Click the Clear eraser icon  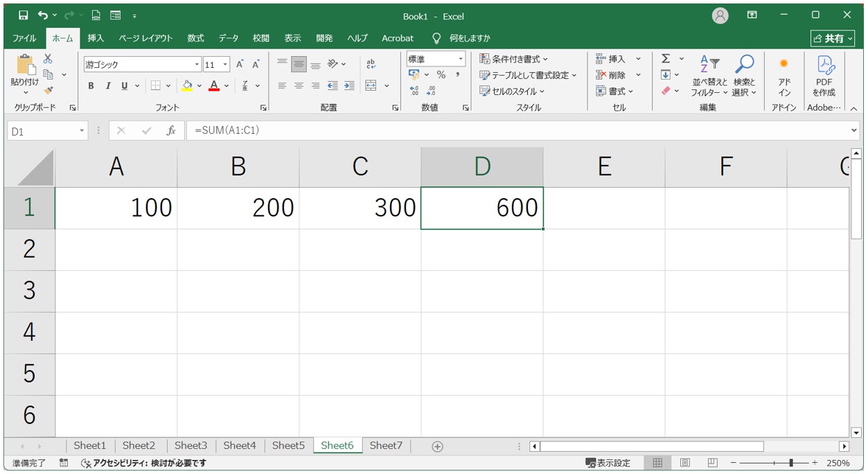pyautogui.click(x=666, y=91)
